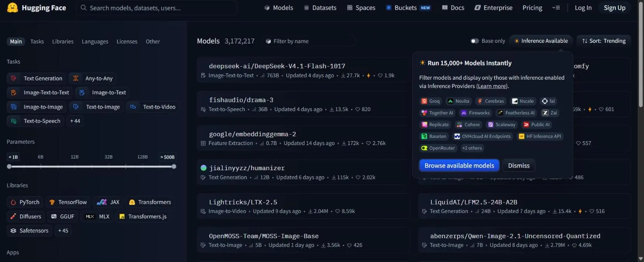
Task: Select Any-to-Any task filter
Action: coord(93,78)
